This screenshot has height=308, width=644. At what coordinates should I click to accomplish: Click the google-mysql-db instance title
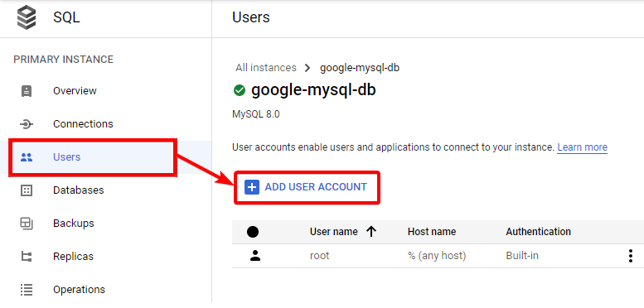pos(313,90)
